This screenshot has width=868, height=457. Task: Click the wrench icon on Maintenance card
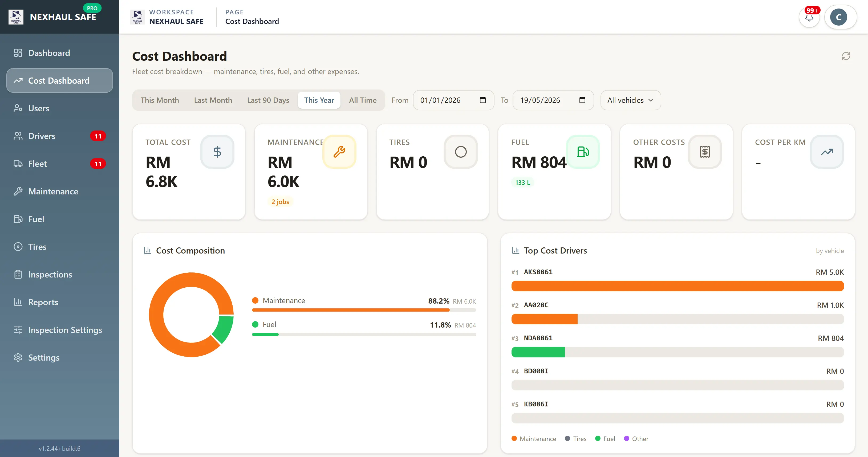339,152
